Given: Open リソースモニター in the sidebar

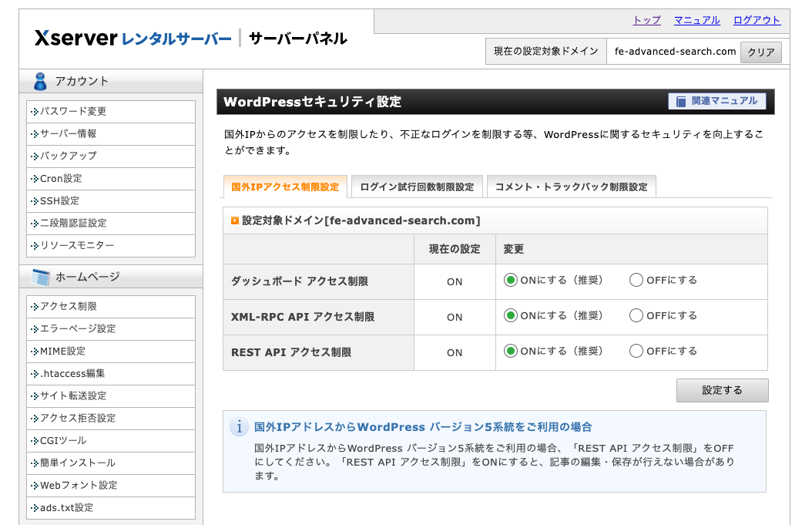Looking at the screenshot, I should pyautogui.click(x=111, y=245).
